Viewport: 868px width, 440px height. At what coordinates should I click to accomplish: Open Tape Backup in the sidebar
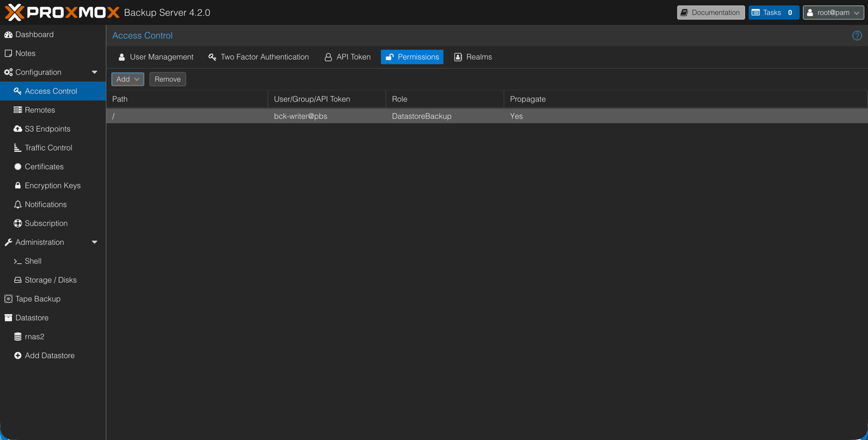click(53, 299)
